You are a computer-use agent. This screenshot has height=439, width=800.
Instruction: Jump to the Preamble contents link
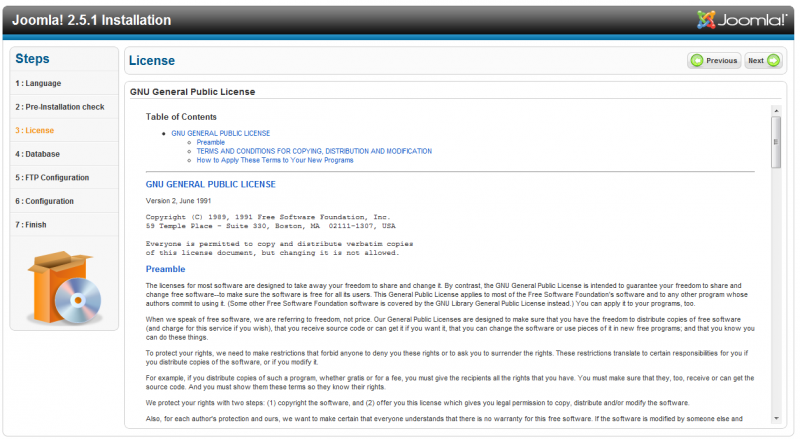tap(211, 142)
